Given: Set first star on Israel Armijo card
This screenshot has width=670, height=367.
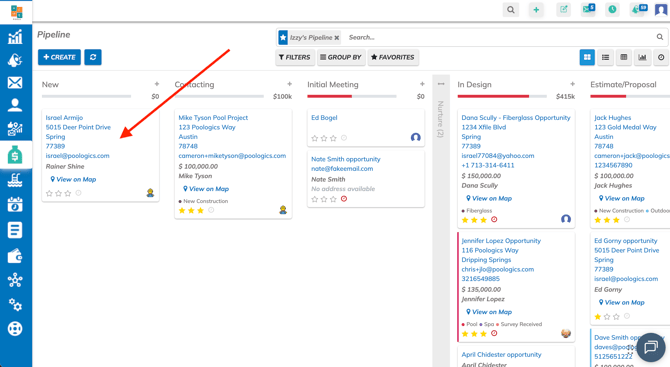Looking at the screenshot, I should coord(49,194).
